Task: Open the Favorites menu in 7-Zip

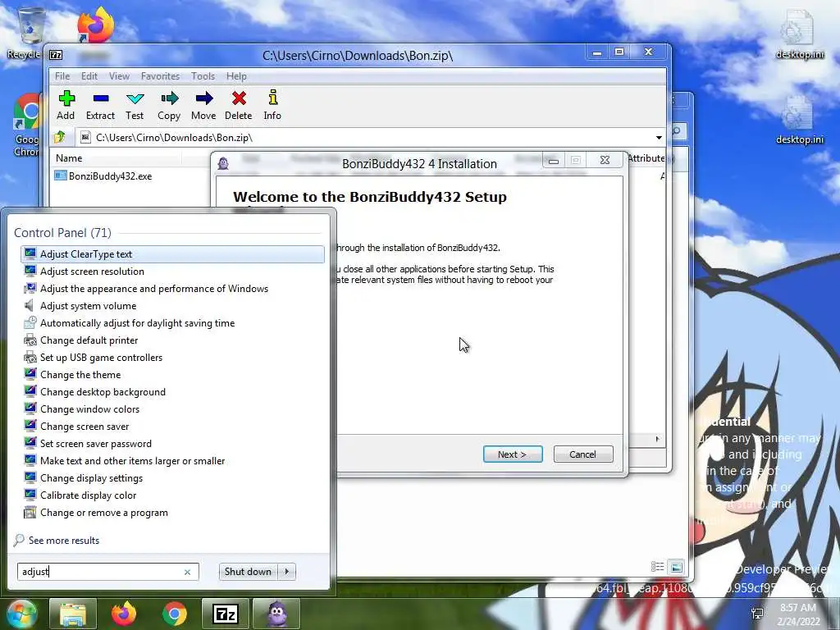Action: [x=160, y=76]
